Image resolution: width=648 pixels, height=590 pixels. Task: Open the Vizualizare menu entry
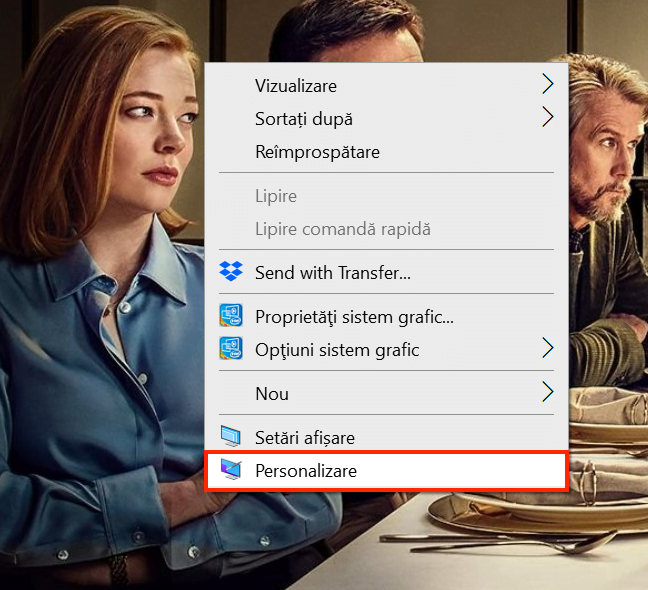point(296,86)
